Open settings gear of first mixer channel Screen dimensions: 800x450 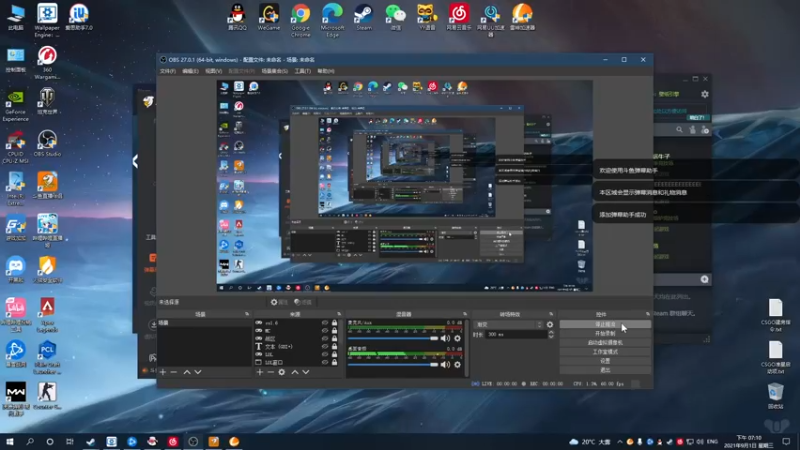tap(457, 338)
